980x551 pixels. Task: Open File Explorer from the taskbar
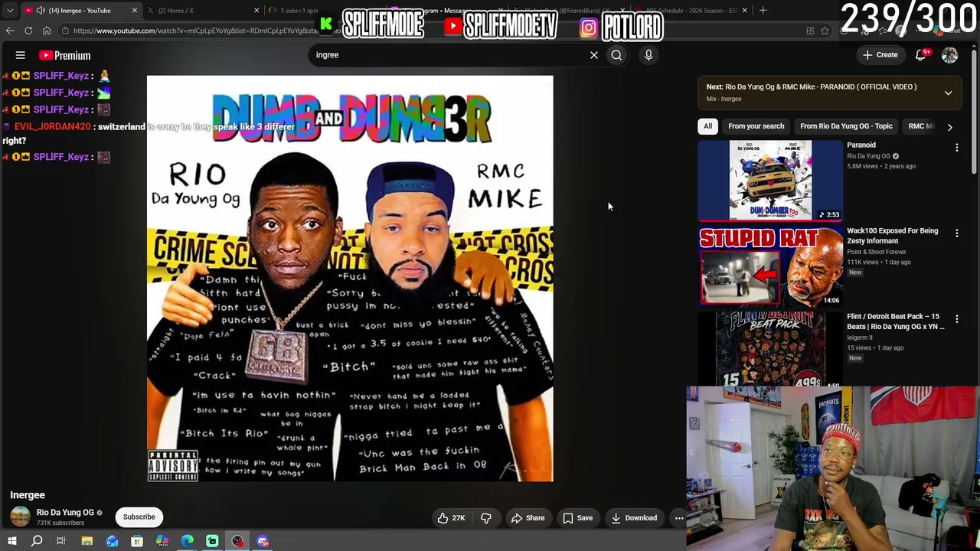(x=87, y=542)
